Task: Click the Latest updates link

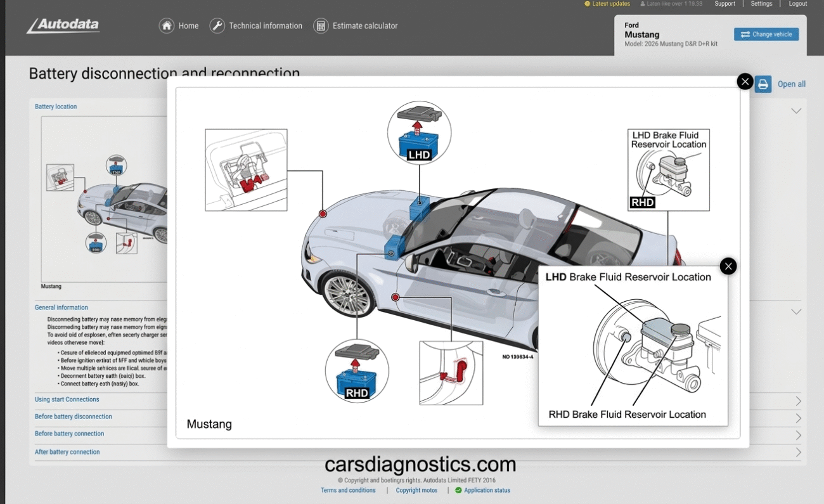Action: 611,4
